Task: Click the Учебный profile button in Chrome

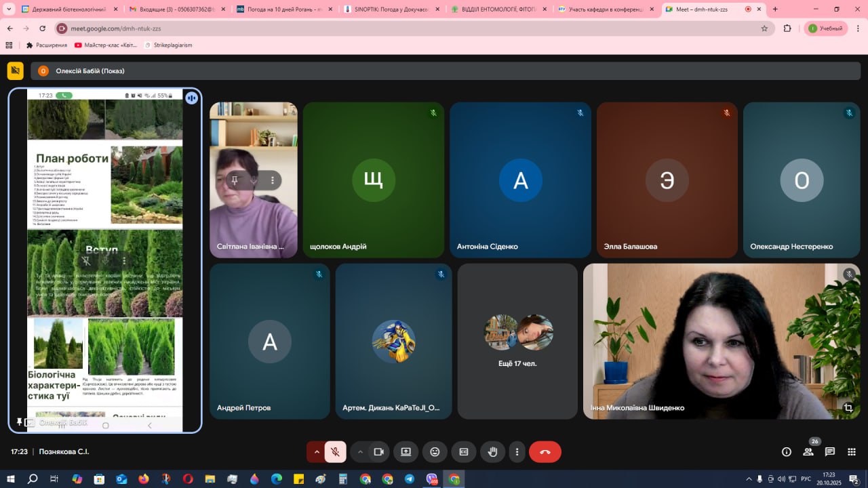Action: point(825,28)
